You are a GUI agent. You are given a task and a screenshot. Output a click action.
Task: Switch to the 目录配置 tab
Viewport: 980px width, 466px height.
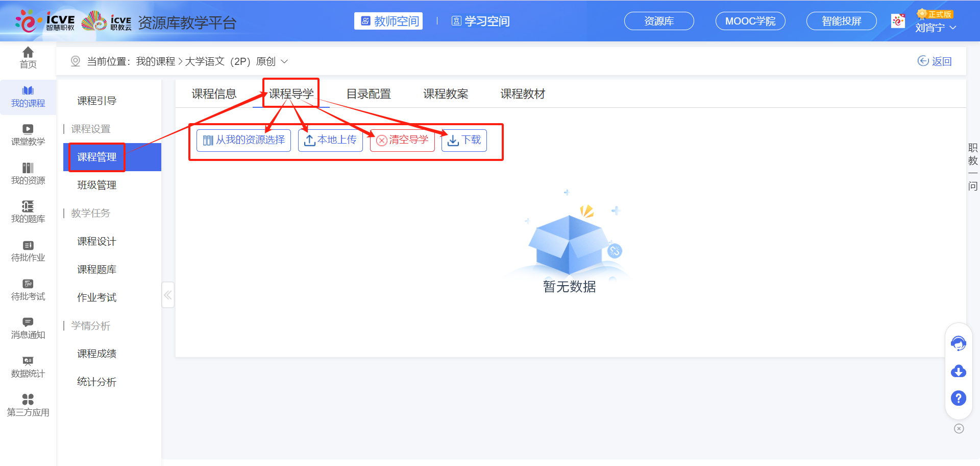369,94
